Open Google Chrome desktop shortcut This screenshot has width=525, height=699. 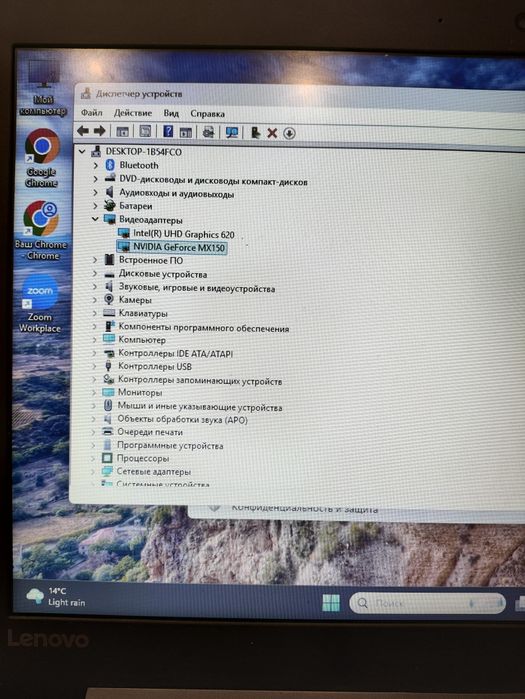(x=41, y=158)
